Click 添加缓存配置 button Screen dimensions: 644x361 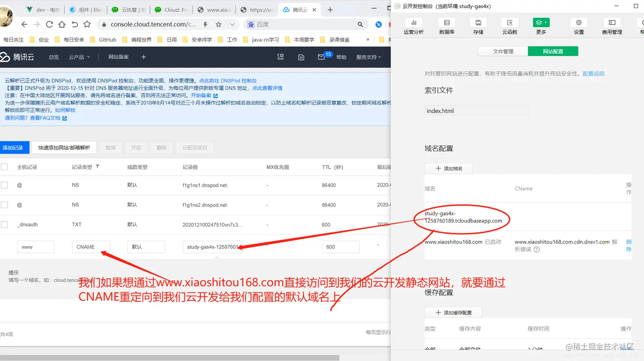[x=453, y=312]
